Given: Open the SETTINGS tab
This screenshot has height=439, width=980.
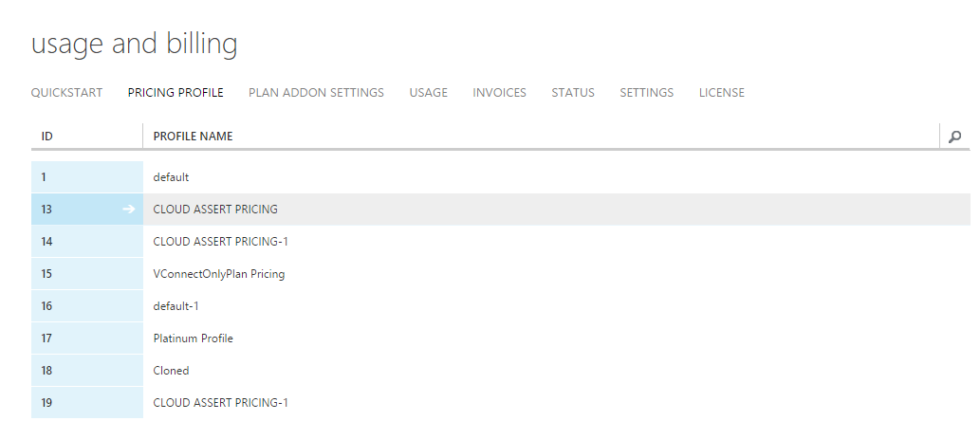Looking at the screenshot, I should (x=647, y=92).
